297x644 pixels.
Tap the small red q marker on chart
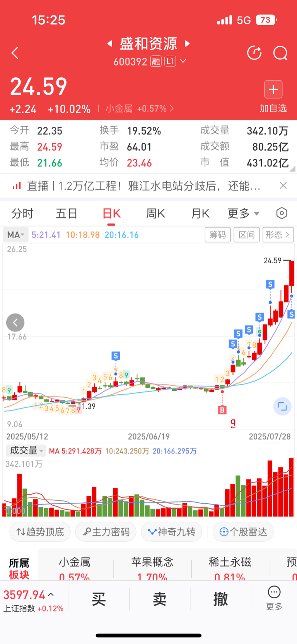233,423
